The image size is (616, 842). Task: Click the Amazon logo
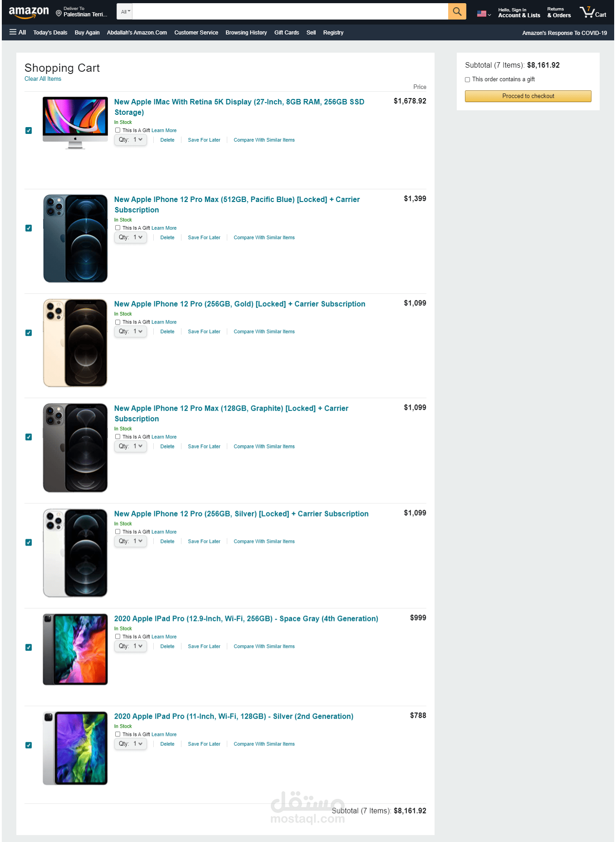pos(29,12)
